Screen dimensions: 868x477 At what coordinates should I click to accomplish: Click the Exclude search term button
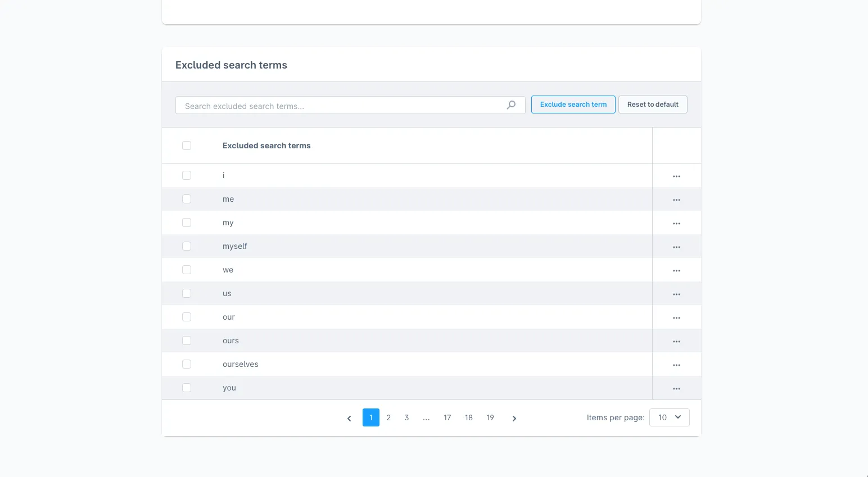573,105
